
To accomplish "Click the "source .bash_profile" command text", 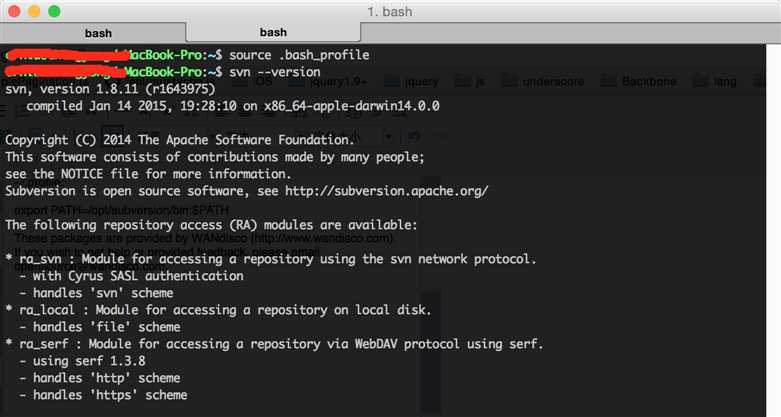I will pos(299,55).
